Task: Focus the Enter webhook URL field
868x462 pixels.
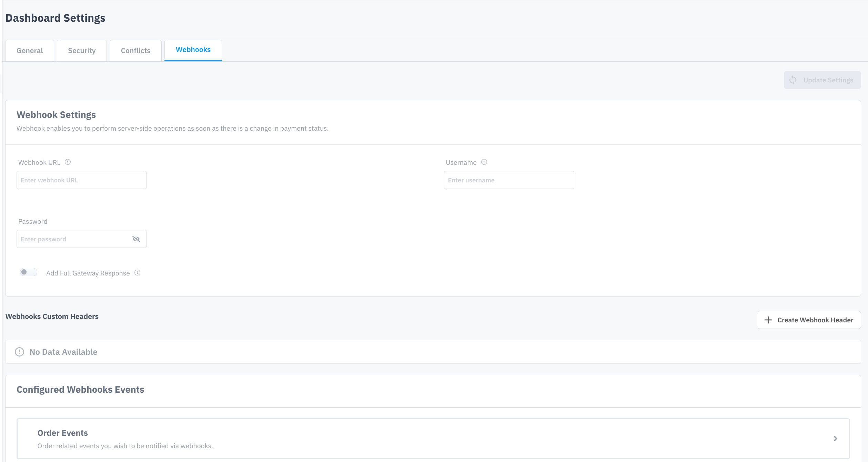Action: point(82,180)
